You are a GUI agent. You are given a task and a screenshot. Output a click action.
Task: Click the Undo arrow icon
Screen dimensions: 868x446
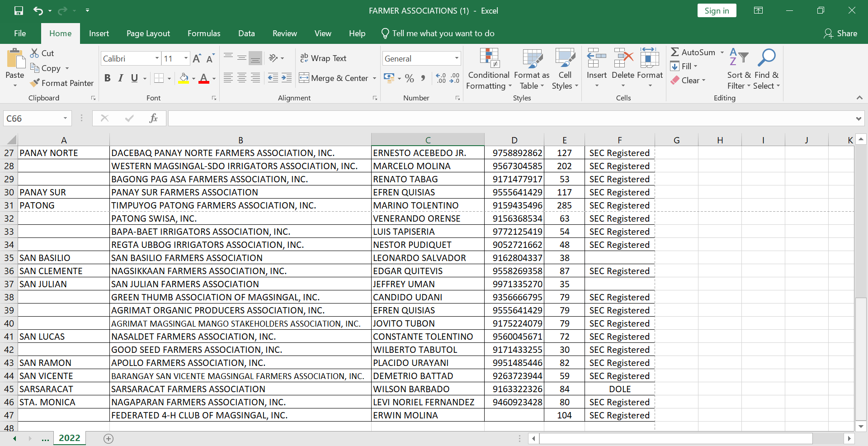(38, 10)
